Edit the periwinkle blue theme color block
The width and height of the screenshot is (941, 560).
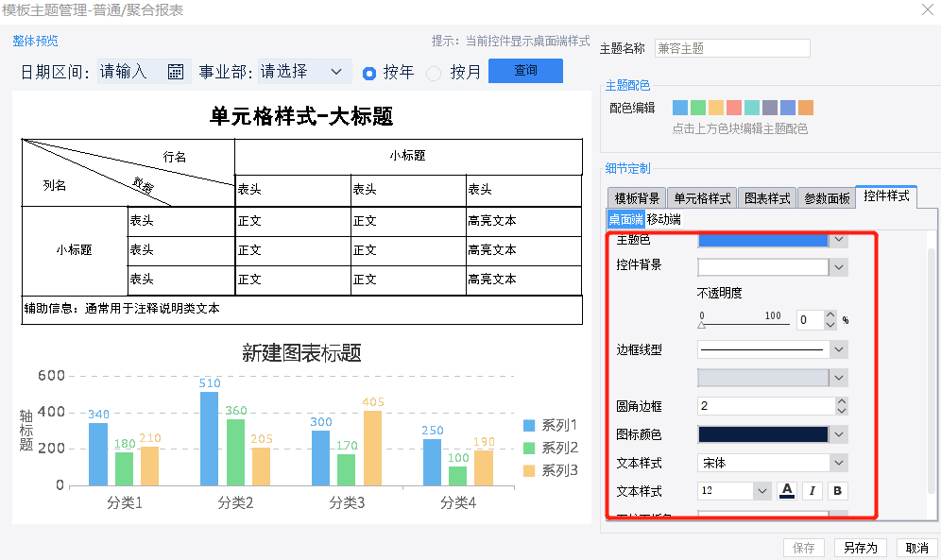click(x=788, y=108)
